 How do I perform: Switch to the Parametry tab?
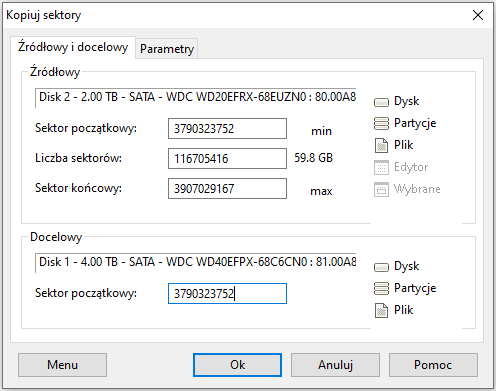click(167, 49)
